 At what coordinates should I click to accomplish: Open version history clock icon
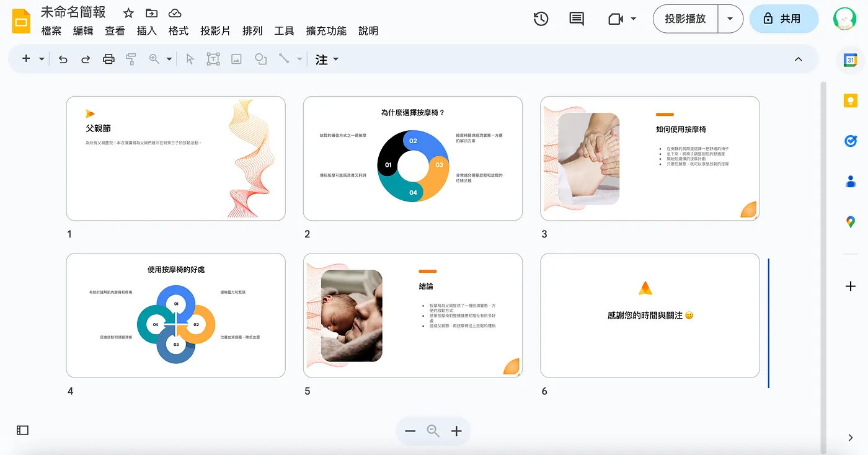pyautogui.click(x=541, y=19)
